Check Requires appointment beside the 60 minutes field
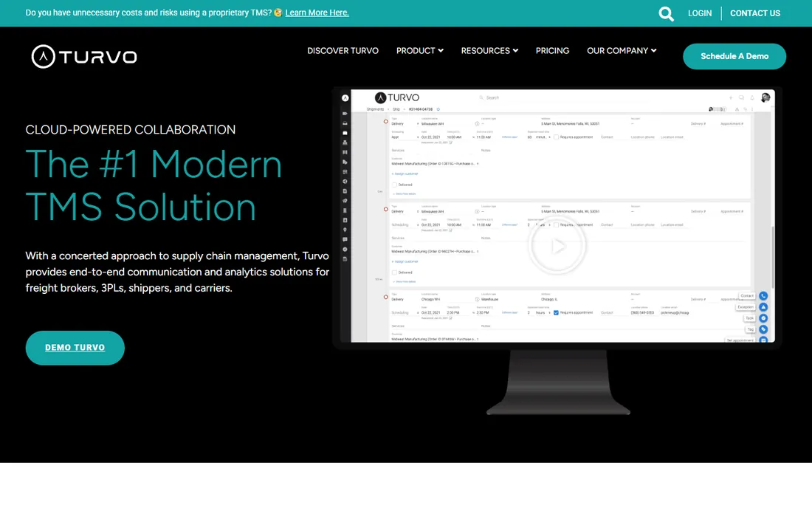 (x=556, y=137)
